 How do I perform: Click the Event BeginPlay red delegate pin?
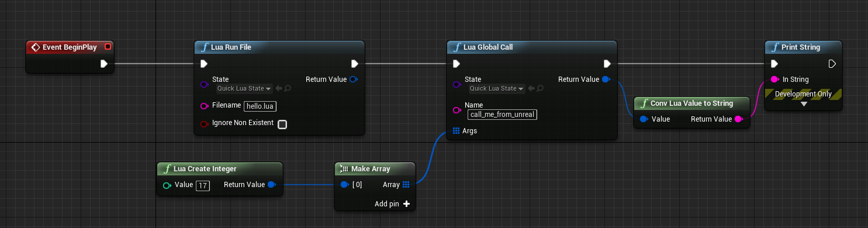107,47
